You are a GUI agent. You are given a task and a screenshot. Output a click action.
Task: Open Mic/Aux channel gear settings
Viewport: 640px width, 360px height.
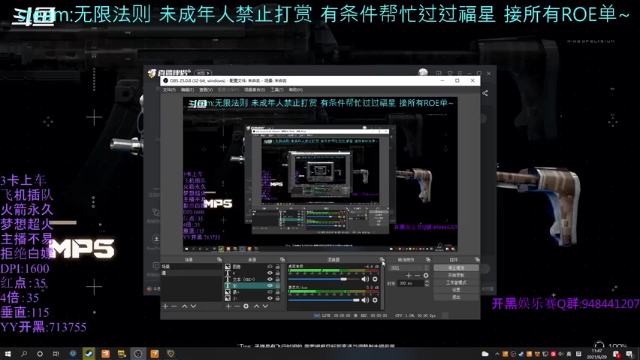point(375,300)
